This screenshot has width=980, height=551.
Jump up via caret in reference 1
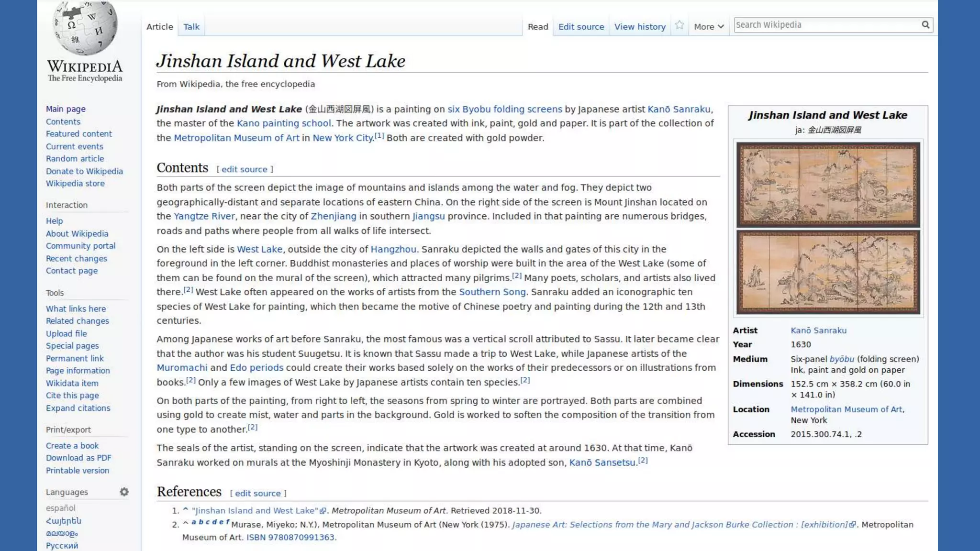coord(186,510)
